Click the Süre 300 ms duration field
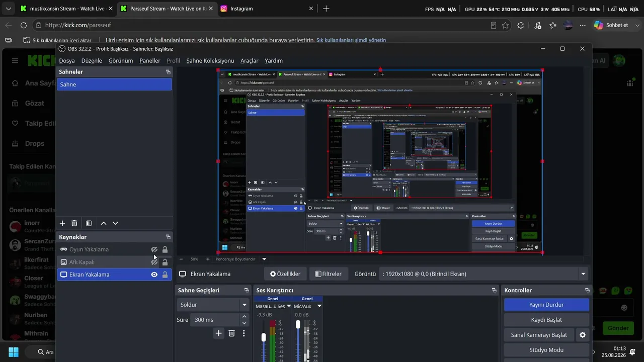 click(x=214, y=320)
